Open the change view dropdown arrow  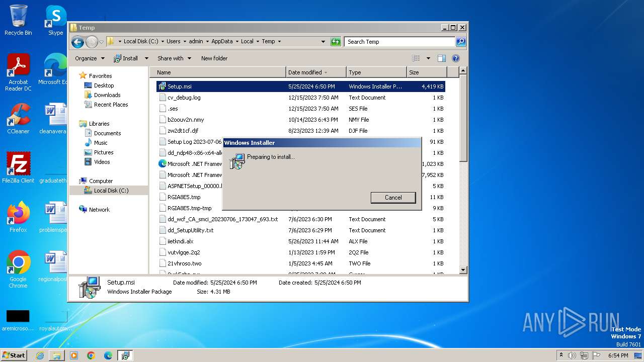click(428, 58)
